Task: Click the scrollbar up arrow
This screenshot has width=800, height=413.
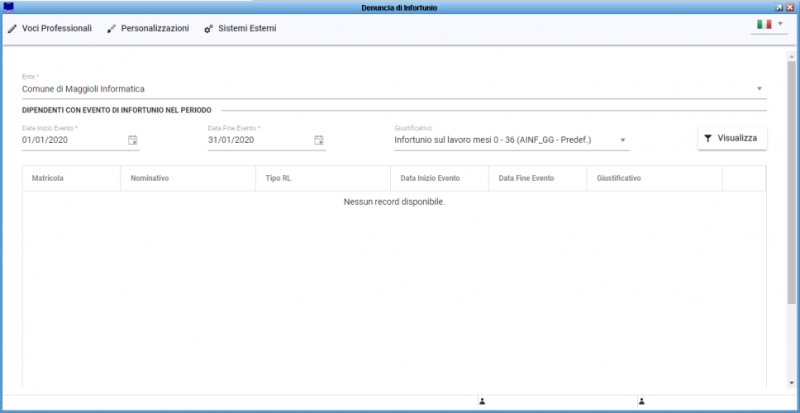Action: pos(791,56)
